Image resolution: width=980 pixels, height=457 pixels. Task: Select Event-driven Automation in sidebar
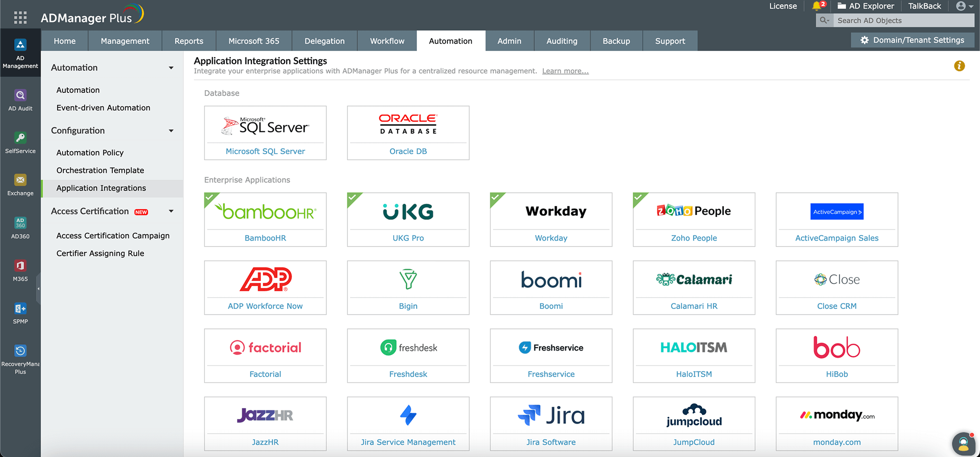coord(103,107)
